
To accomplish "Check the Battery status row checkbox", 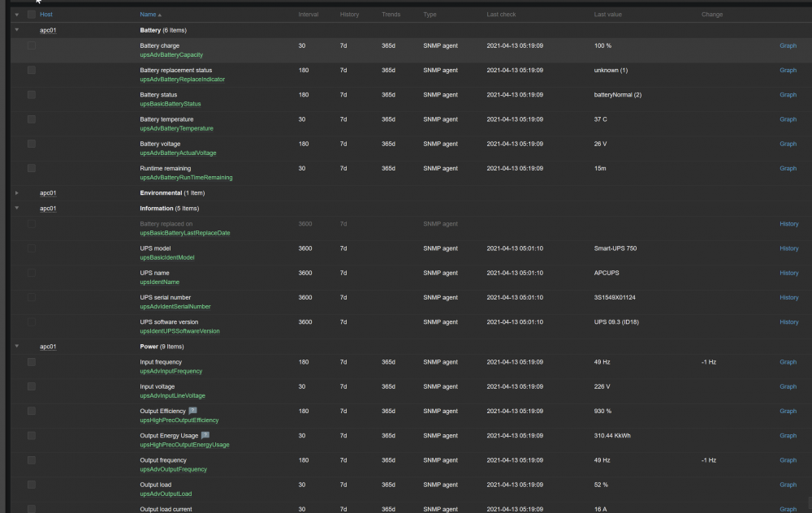I will pos(32,95).
